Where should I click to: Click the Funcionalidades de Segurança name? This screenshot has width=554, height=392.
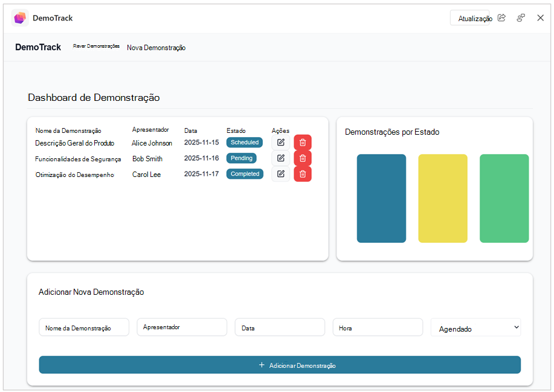tap(78, 159)
